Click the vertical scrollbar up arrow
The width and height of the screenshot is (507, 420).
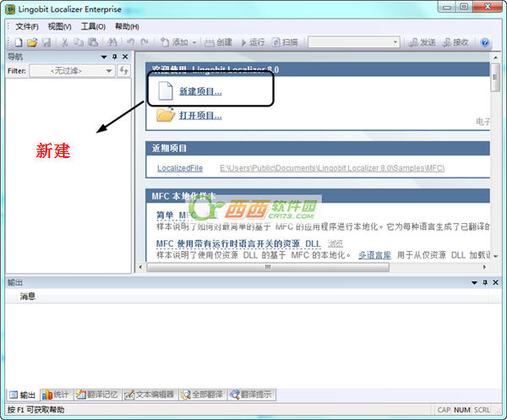(x=495, y=57)
